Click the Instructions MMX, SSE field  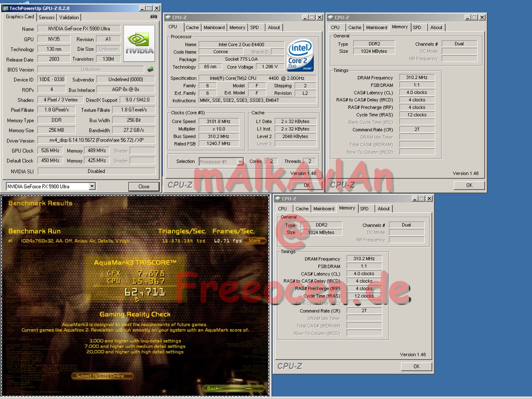(x=258, y=100)
